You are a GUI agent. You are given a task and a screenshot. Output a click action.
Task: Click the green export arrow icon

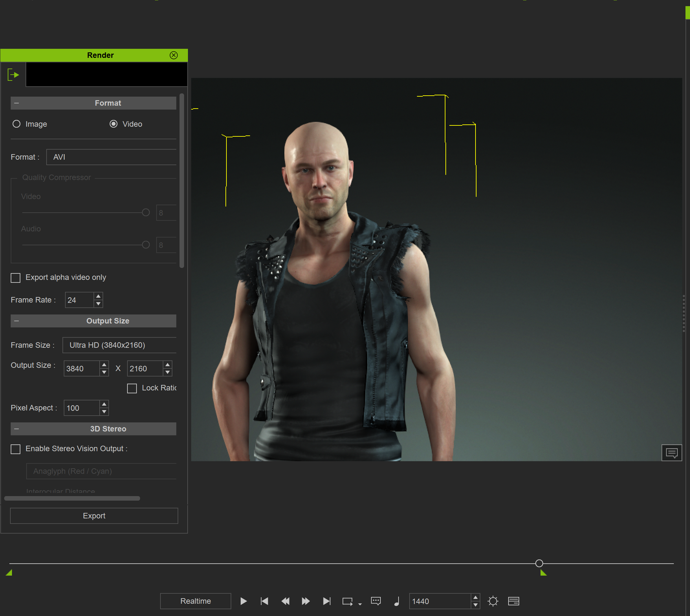pyautogui.click(x=13, y=75)
